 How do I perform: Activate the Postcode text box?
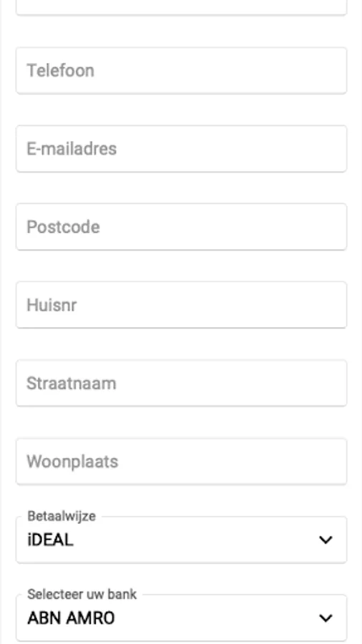182,227
